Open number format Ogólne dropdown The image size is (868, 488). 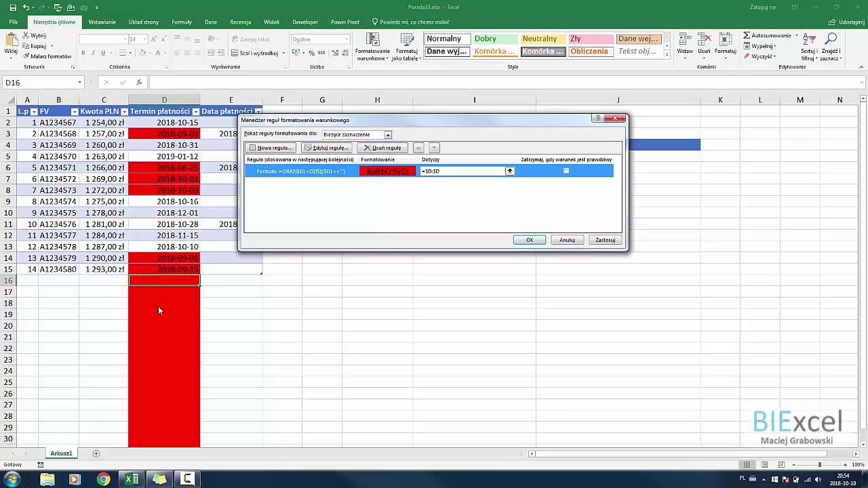click(x=347, y=39)
